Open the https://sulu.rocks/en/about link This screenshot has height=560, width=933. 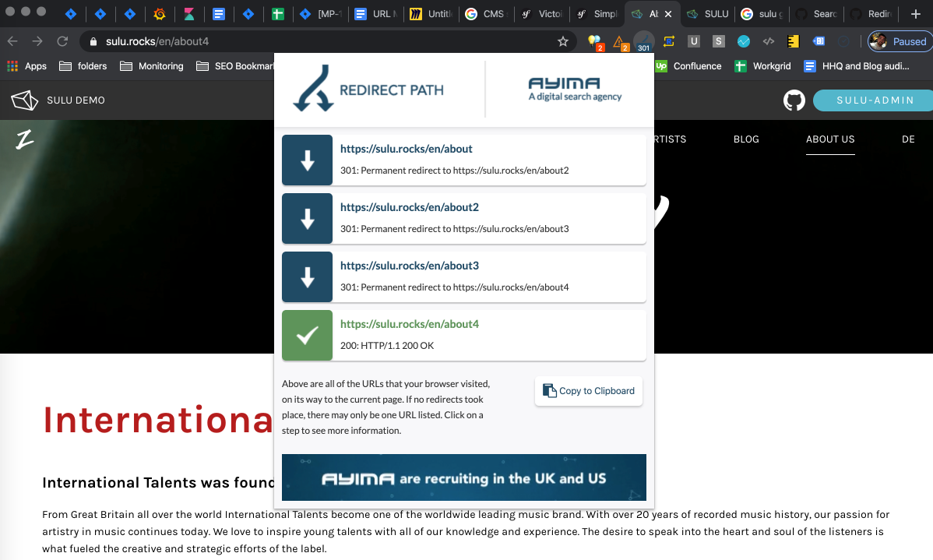click(406, 149)
